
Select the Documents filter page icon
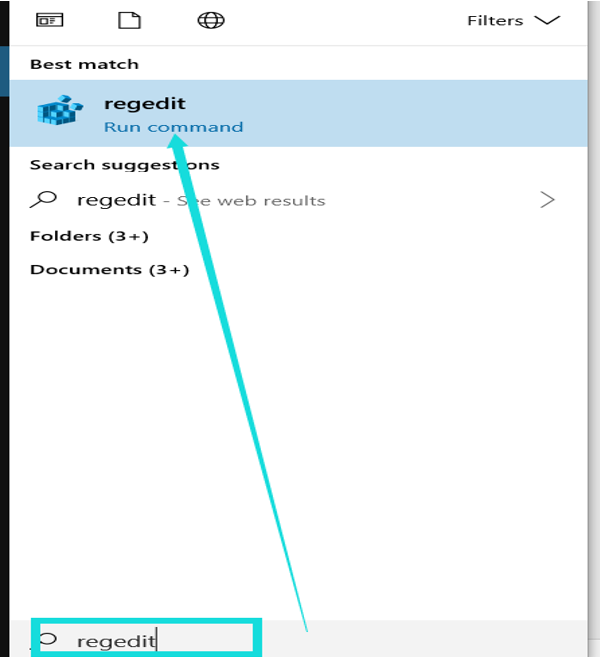point(129,20)
